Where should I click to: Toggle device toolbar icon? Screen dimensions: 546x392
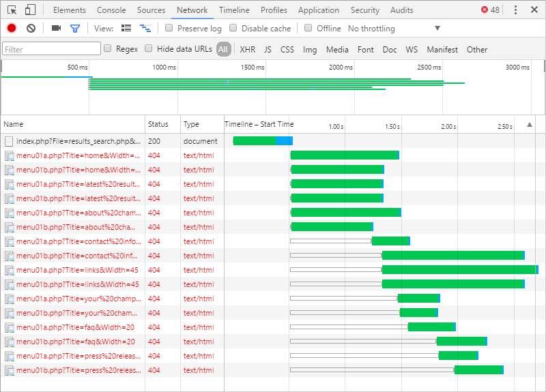30,10
